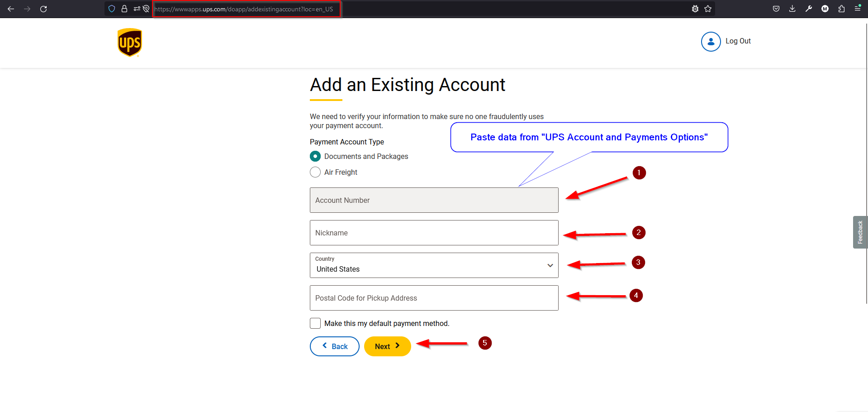Open the developer tools wrench icon
This screenshot has width=868, height=412.
(809, 9)
